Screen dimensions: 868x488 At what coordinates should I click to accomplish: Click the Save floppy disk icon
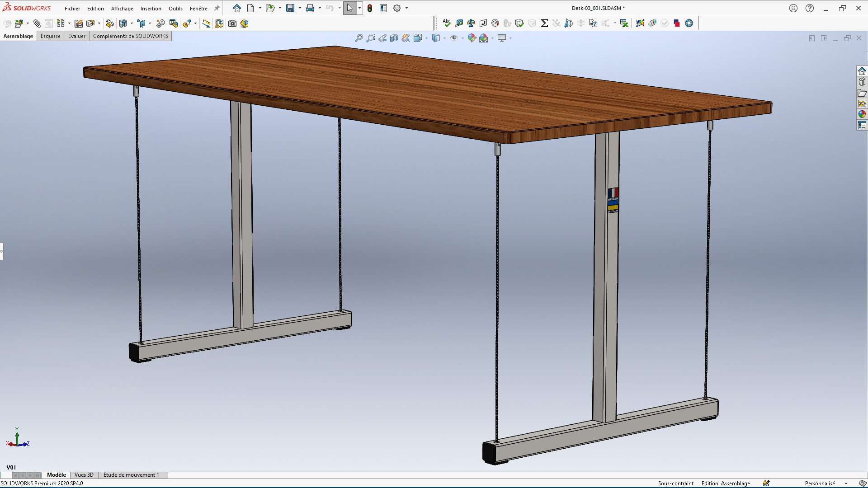(x=290, y=8)
